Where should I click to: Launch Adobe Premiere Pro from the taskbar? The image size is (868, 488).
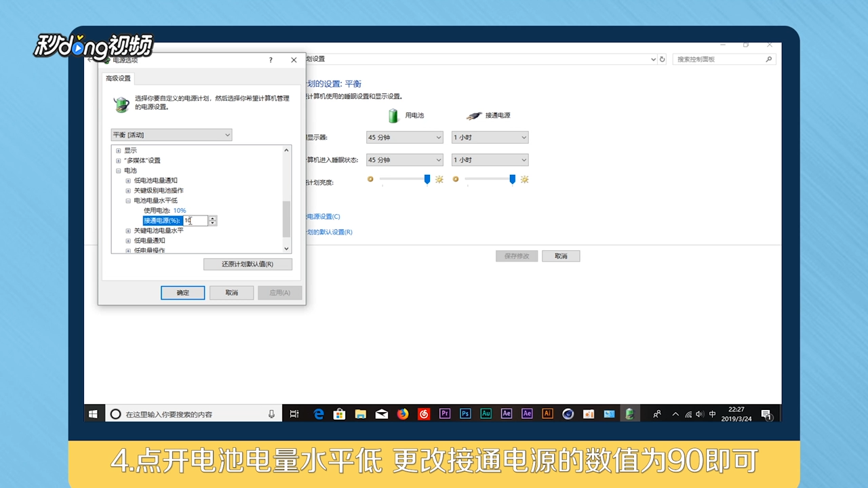click(445, 413)
